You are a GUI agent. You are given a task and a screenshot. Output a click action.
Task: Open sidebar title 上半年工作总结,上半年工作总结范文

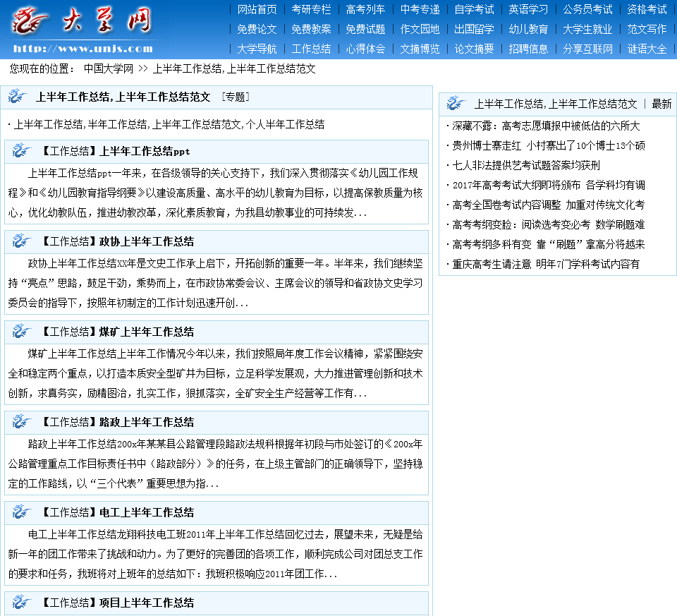coord(556,104)
